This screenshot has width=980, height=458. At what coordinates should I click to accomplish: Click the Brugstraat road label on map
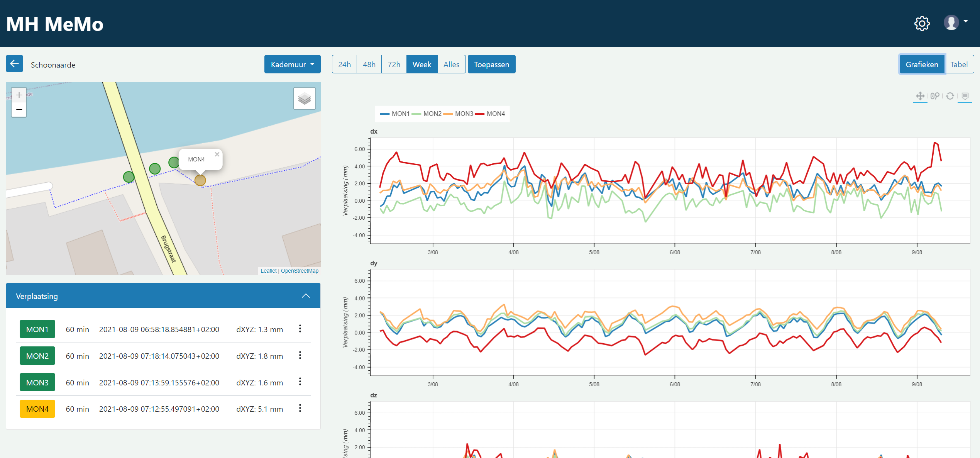(x=168, y=249)
